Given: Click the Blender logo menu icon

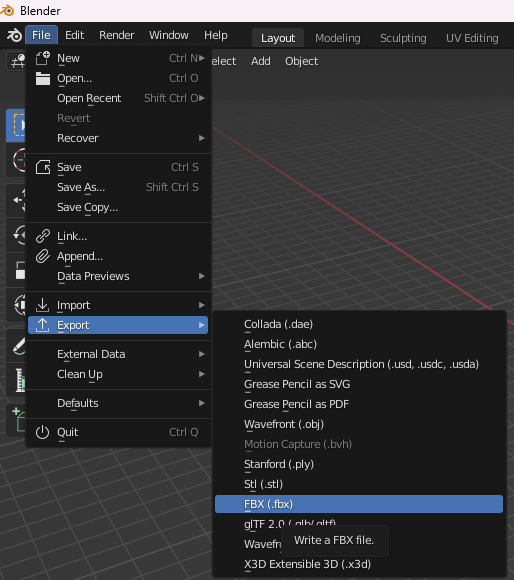Looking at the screenshot, I should pos(14,36).
